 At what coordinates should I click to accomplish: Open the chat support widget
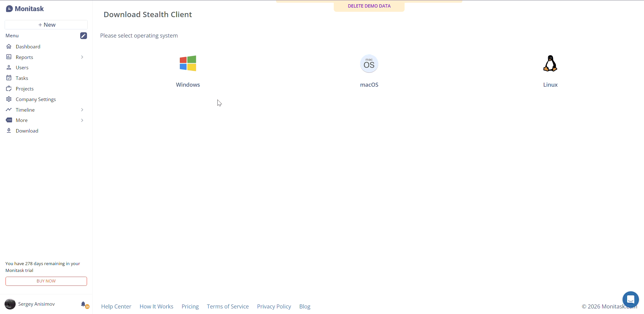(x=631, y=299)
